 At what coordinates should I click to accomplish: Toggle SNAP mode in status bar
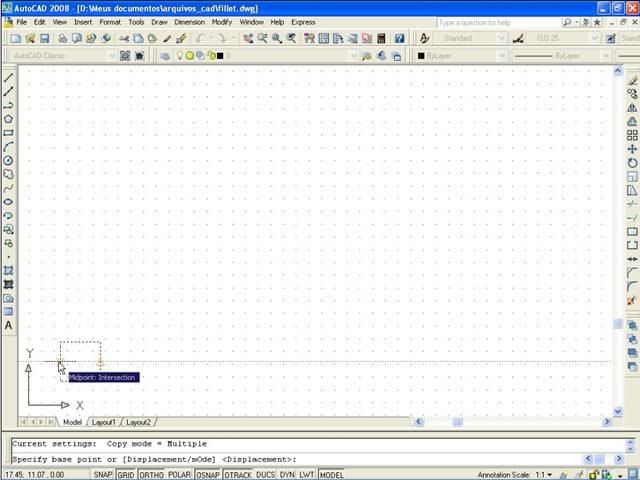(x=103, y=475)
